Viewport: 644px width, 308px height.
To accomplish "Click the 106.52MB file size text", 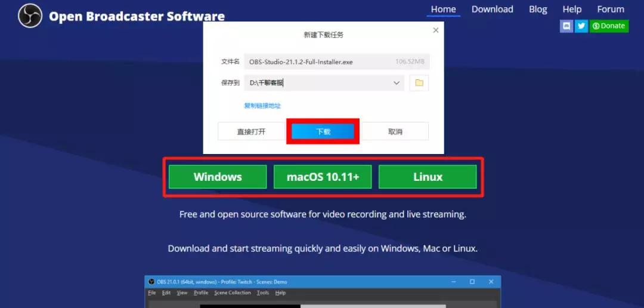I will (410, 61).
